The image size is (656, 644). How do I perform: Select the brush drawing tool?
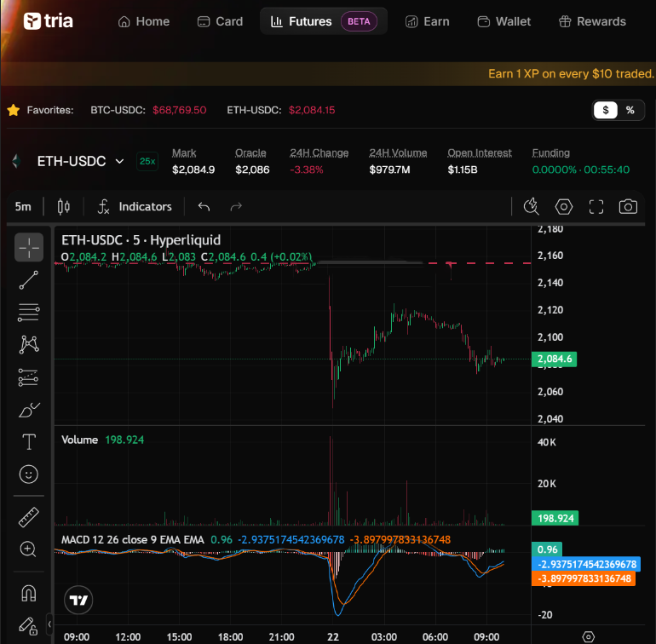pos(29,410)
